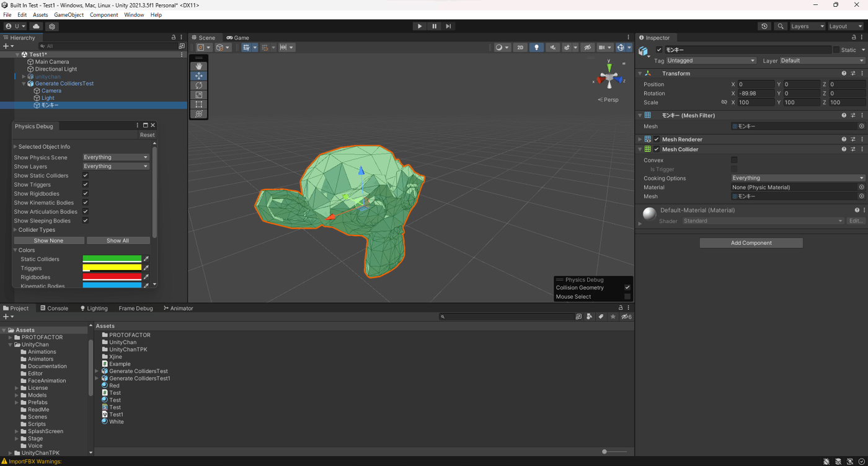Expand the Collider Types section
The width and height of the screenshot is (868, 466).
37,230
